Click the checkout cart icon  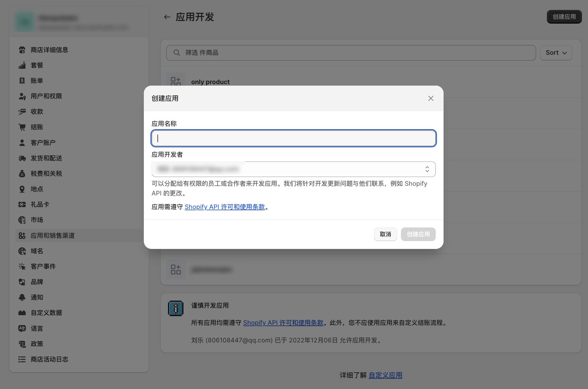pyautogui.click(x=22, y=127)
